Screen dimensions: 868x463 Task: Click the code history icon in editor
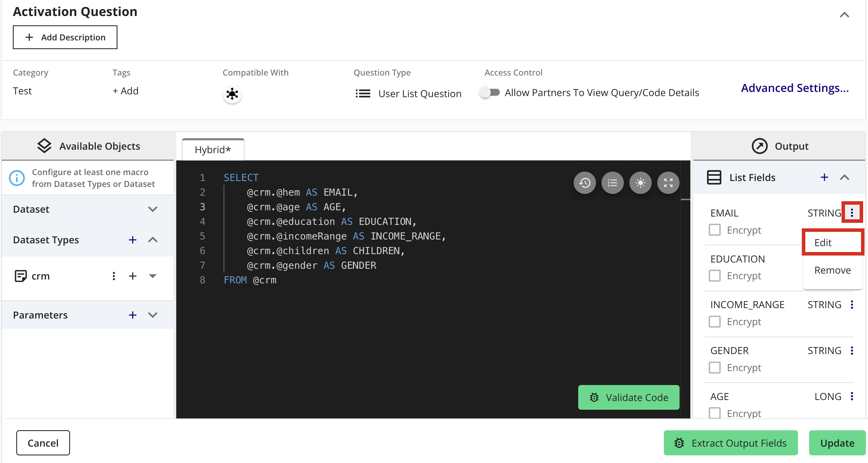[x=584, y=182]
